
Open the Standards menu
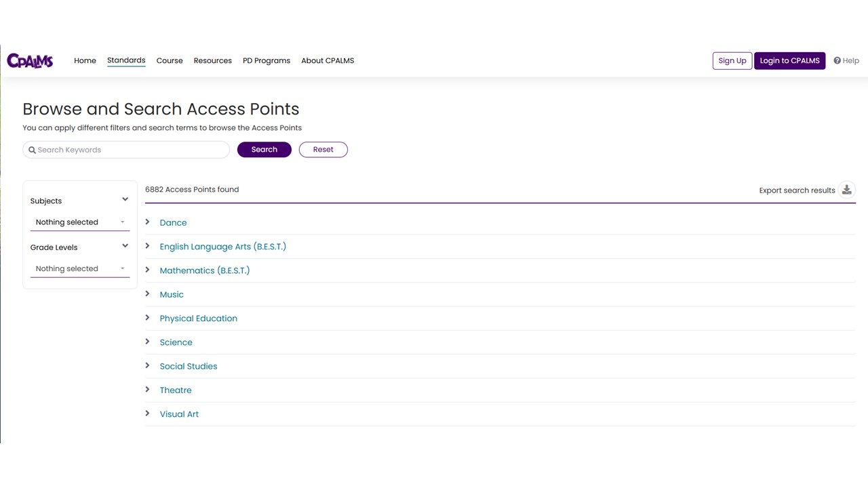tap(126, 60)
